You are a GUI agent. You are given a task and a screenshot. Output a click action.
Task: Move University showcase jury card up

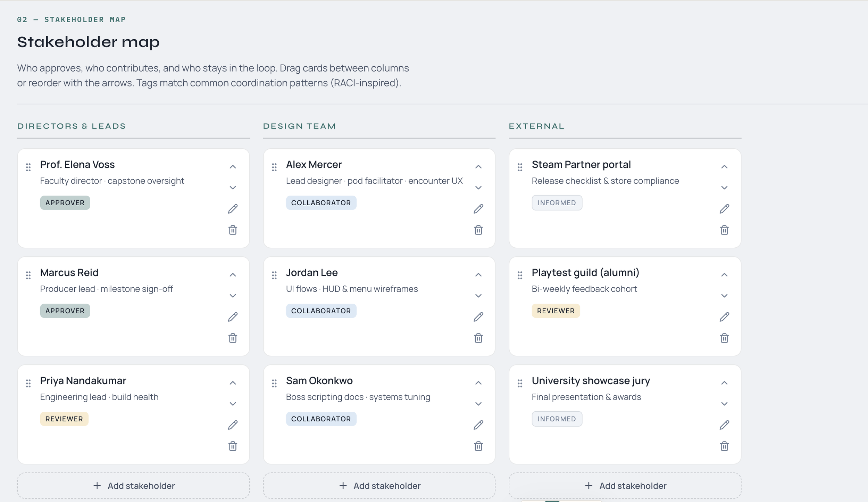pos(724,383)
